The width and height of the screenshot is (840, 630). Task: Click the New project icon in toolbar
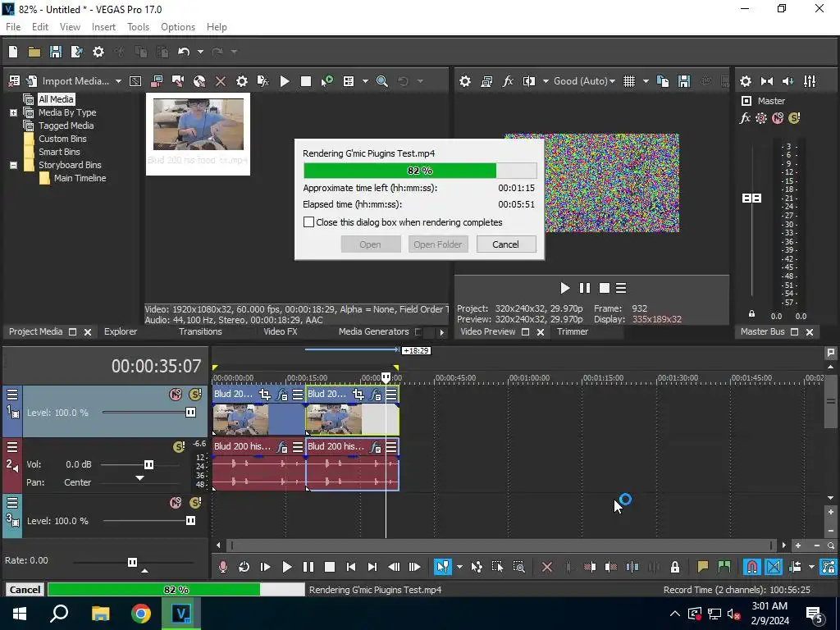pos(13,52)
